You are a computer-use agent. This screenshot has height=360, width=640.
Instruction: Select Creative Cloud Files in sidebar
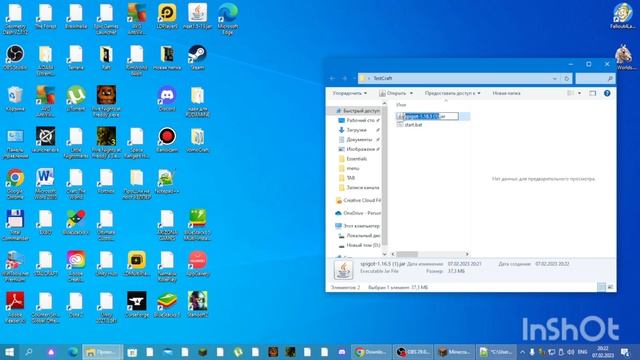click(x=358, y=200)
